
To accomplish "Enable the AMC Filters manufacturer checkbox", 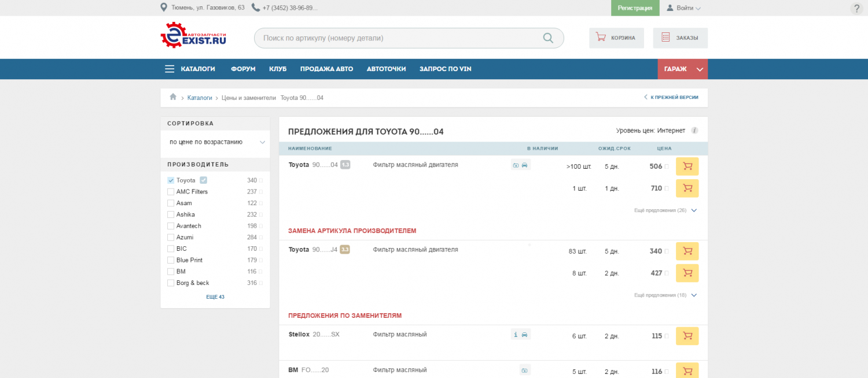I will click(171, 192).
